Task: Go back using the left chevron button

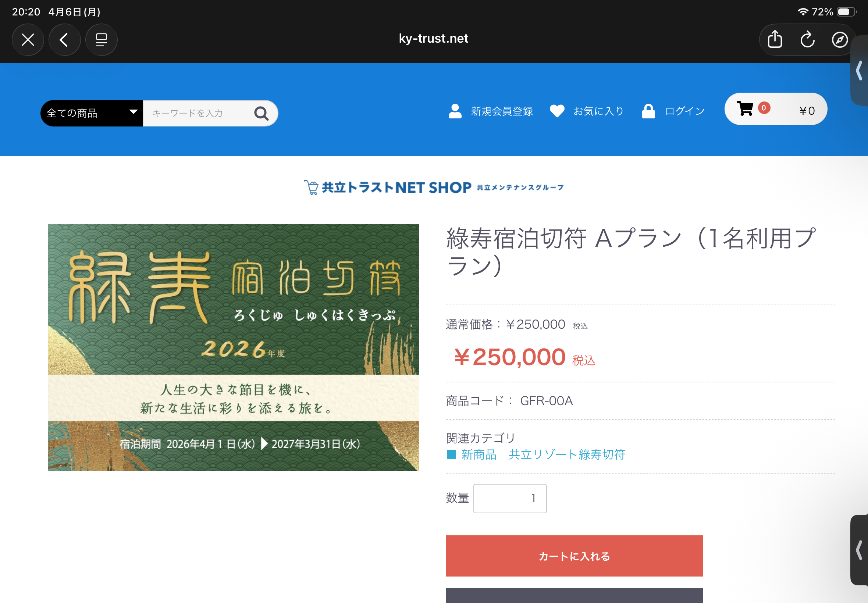Action: tap(64, 40)
